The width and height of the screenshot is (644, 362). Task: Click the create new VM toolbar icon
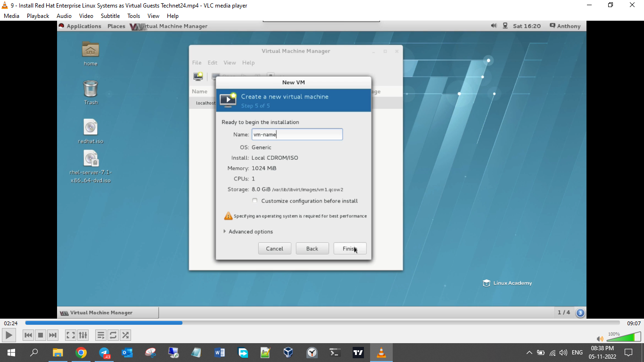coord(198,76)
